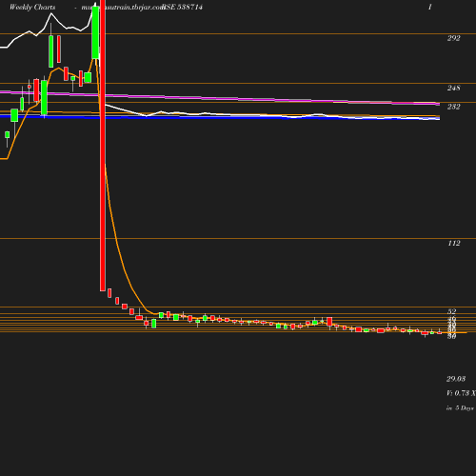Click the 248 price level label
Image resolution: width=476 pixels, height=476 pixels.
coord(453,88)
